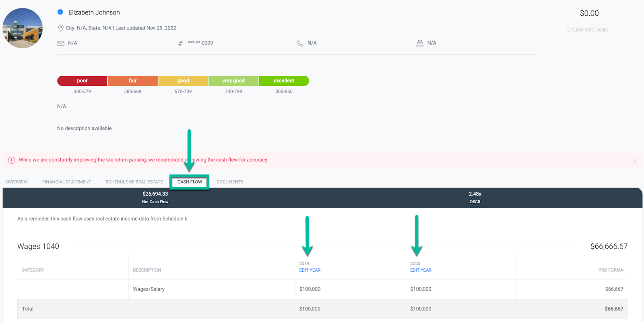Switch to Financial Statement tab

click(x=67, y=182)
